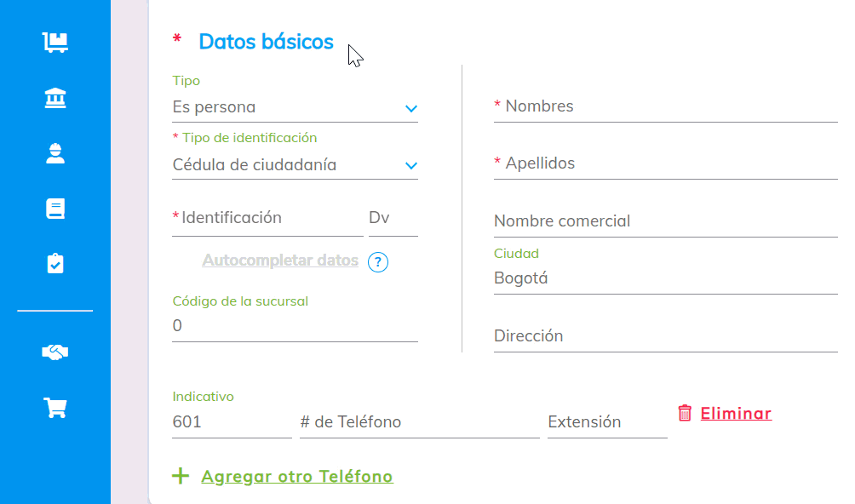Click the help question mark icon

(x=378, y=262)
